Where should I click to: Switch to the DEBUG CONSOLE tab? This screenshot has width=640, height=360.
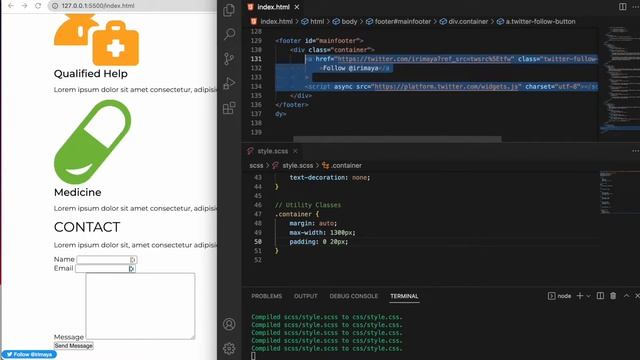(353, 296)
